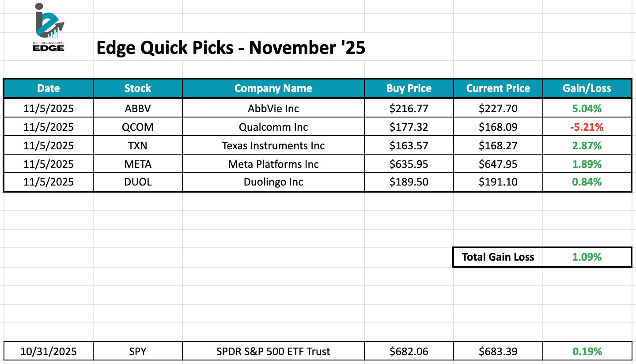Click the Buy Price column header

[409, 88]
